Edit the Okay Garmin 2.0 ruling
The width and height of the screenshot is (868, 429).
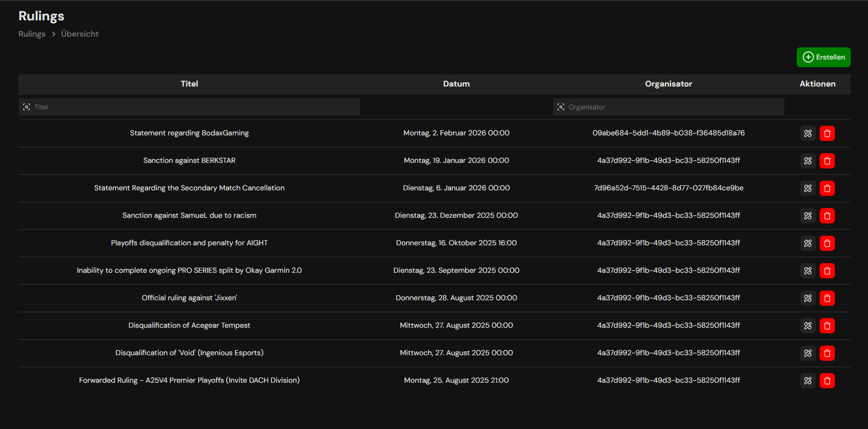coord(808,271)
